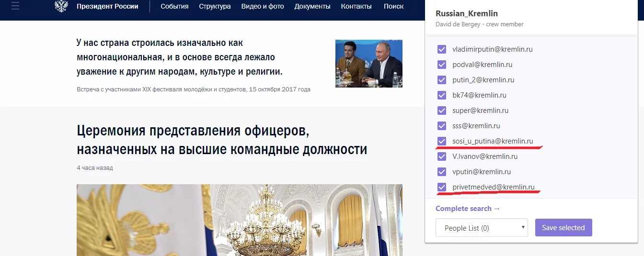Click the Russian_Kremlin panel title
The image size is (644, 256).
coord(467,14)
